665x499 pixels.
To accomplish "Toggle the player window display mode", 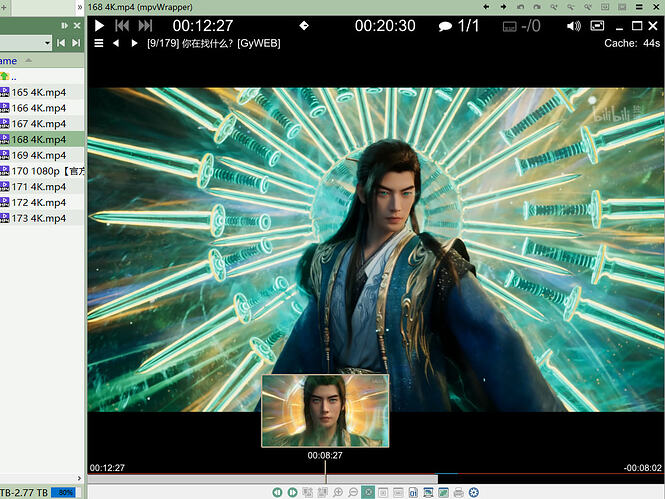I will click(x=597, y=26).
